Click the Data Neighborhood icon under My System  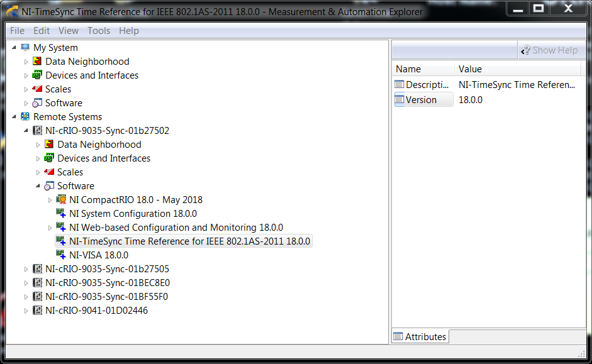(37, 62)
